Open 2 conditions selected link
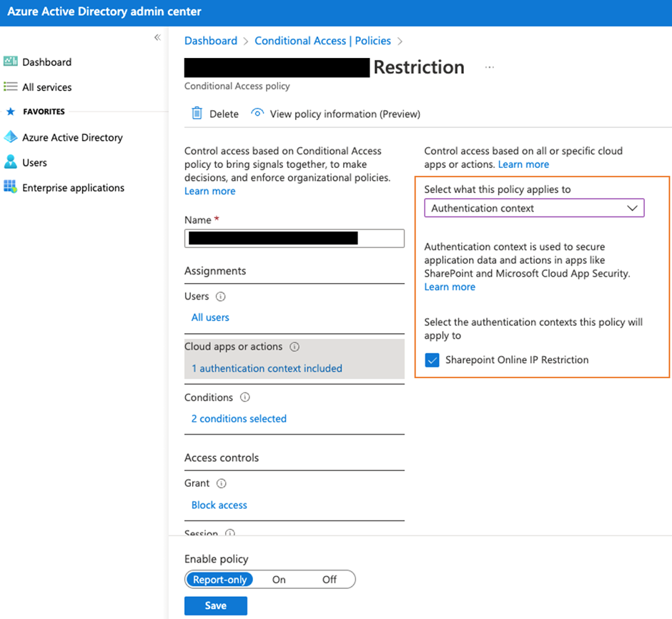 tap(239, 419)
